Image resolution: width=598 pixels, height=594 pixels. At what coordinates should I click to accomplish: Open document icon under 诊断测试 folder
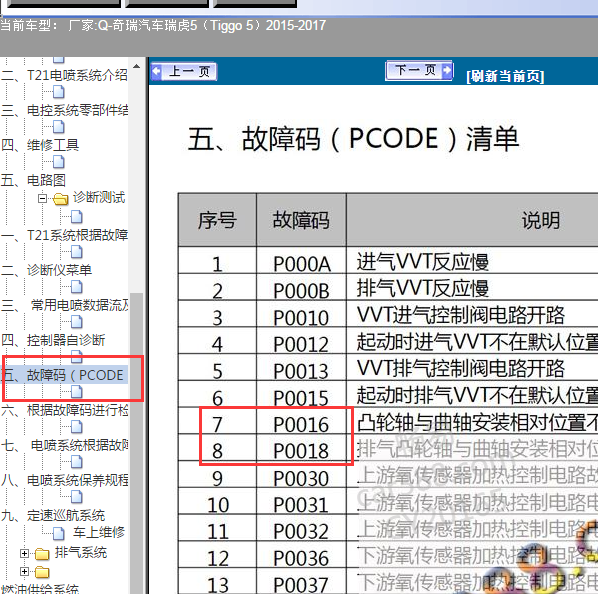pos(76,217)
